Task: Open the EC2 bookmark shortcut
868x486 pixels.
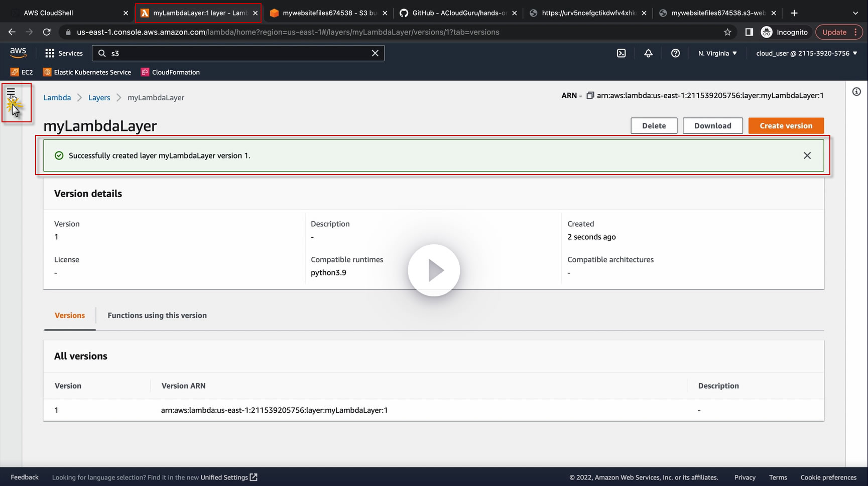Action: pyautogui.click(x=22, y=72)
